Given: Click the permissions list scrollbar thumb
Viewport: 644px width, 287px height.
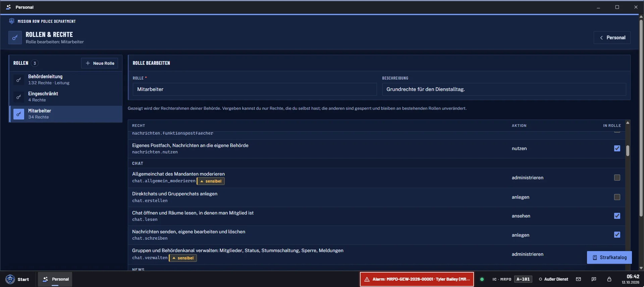Looking at the screenshot, I should pos(628,151).
